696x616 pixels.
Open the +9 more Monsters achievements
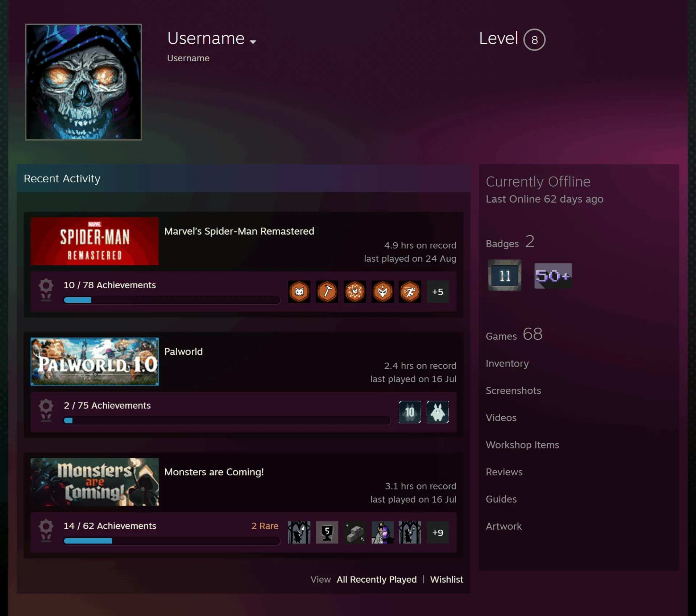click(x=438, y=532)
